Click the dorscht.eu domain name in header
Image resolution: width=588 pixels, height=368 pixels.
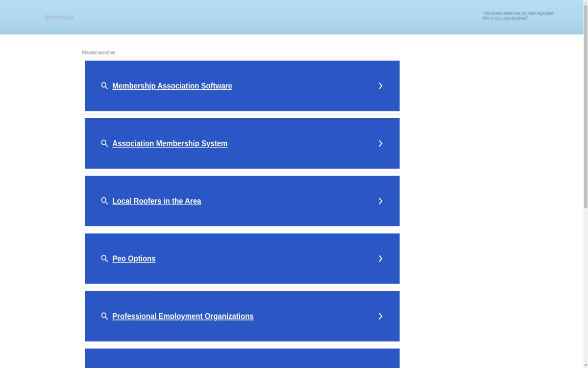[x=58, y=17]
